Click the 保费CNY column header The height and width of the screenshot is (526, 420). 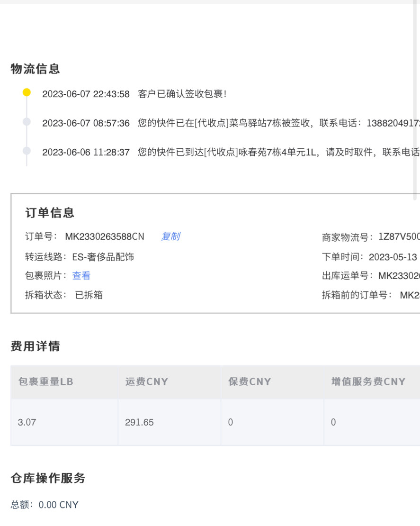click(250, 381)
